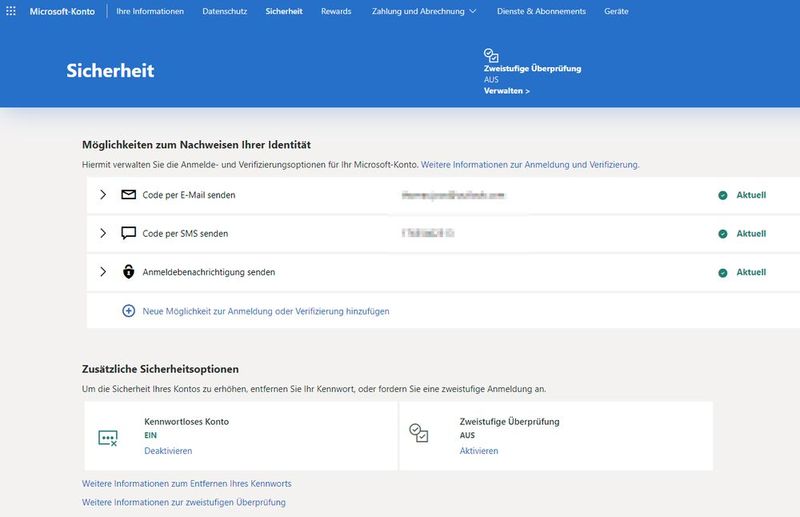Click the Kennwortloses Konto password icon

point(108,438)
